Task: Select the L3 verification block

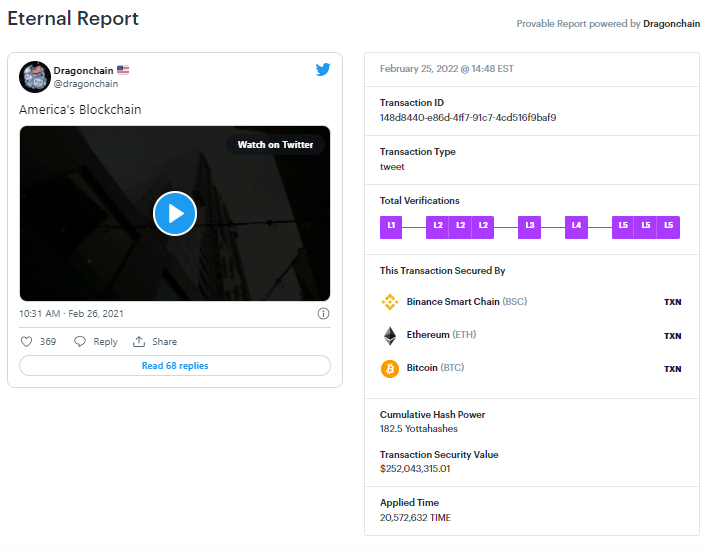Action: (x=530, y=227)
